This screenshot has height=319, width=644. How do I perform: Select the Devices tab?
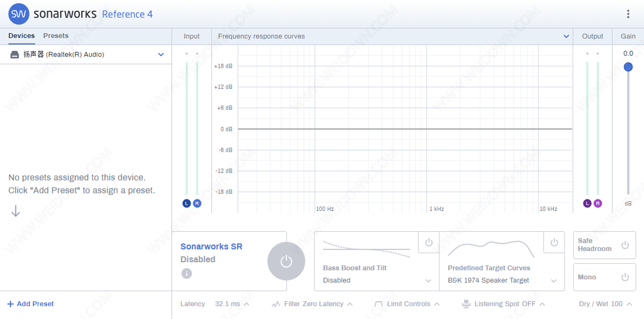pos(21,36)
